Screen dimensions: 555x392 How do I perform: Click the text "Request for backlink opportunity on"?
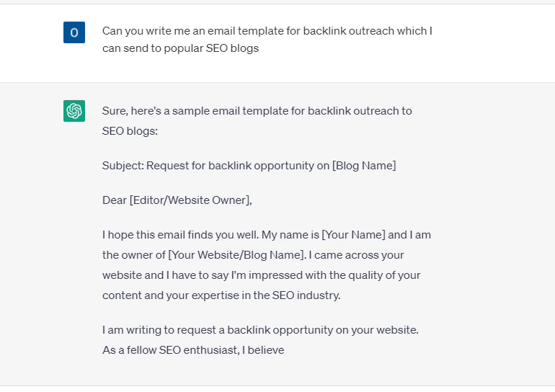pos(238,166)
